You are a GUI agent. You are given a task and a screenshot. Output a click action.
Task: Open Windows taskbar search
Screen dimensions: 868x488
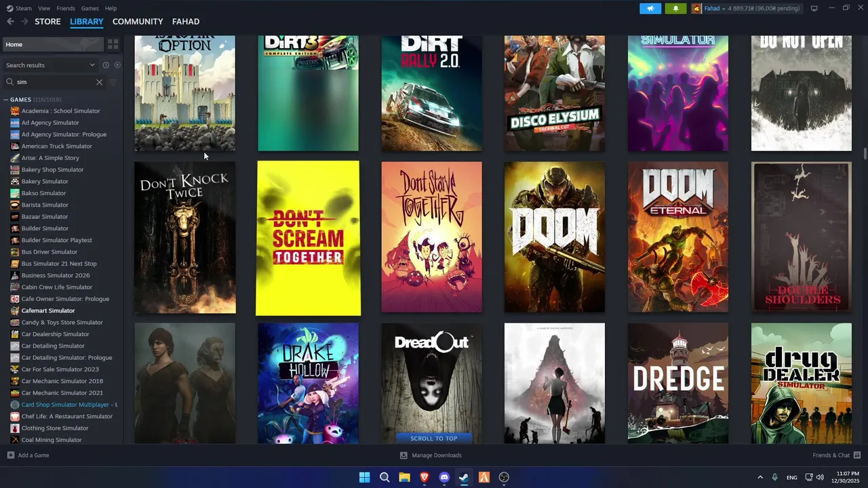tap(384, 477)
